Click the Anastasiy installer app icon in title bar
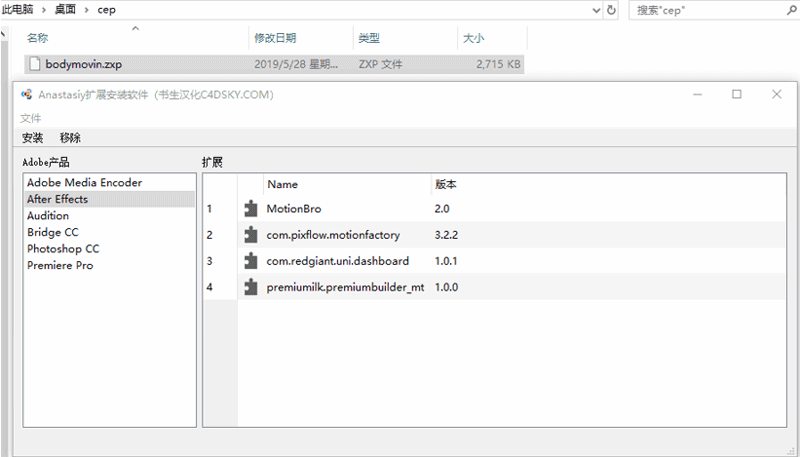 point(27,95)
